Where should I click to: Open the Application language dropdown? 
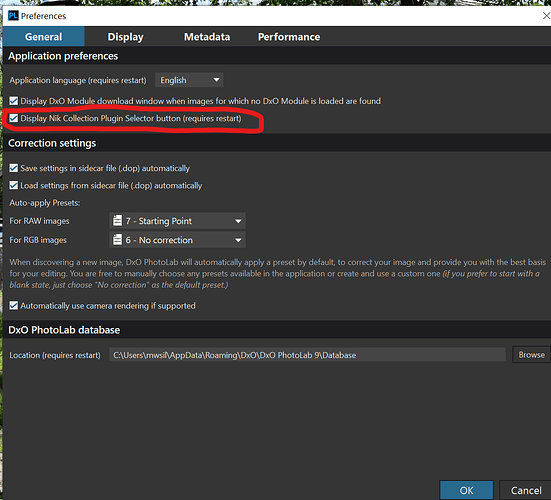(x=189, y=80)
